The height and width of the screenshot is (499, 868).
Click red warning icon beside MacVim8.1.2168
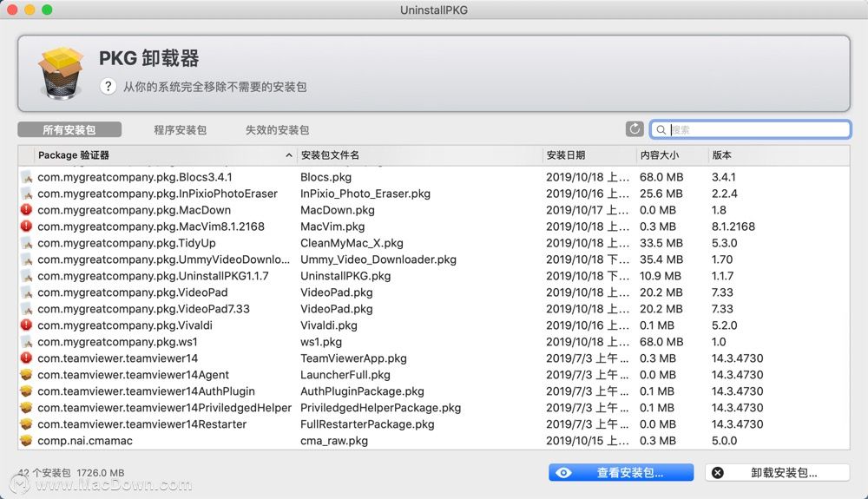tap(26, 227)
